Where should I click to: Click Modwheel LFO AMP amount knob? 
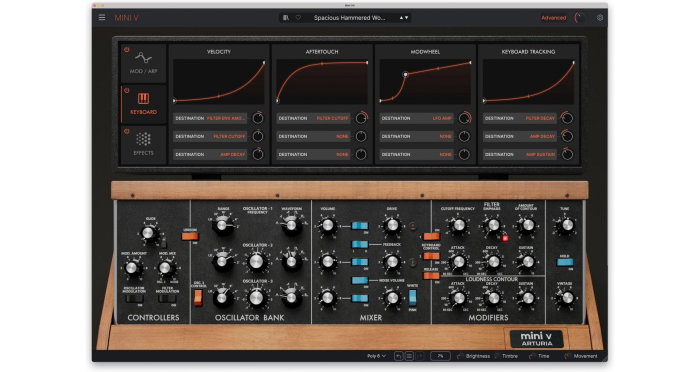[x=464, y=118]
